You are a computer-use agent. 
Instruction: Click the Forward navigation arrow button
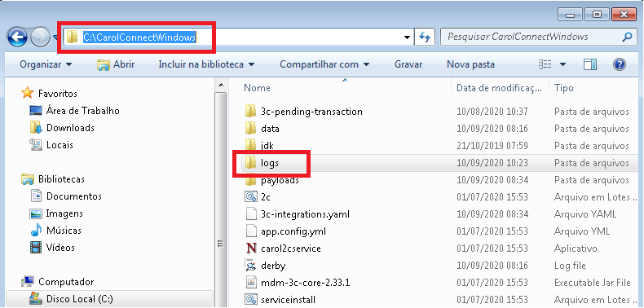pos(40,37)
